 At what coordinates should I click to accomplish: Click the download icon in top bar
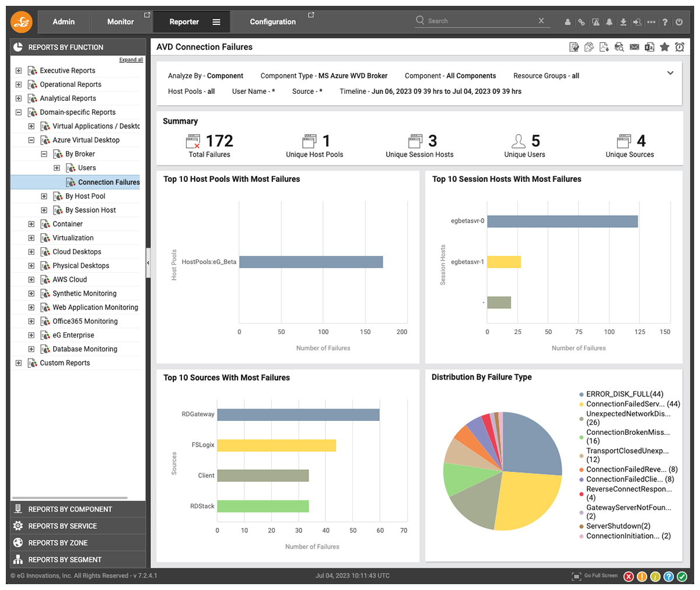(623, 22)
